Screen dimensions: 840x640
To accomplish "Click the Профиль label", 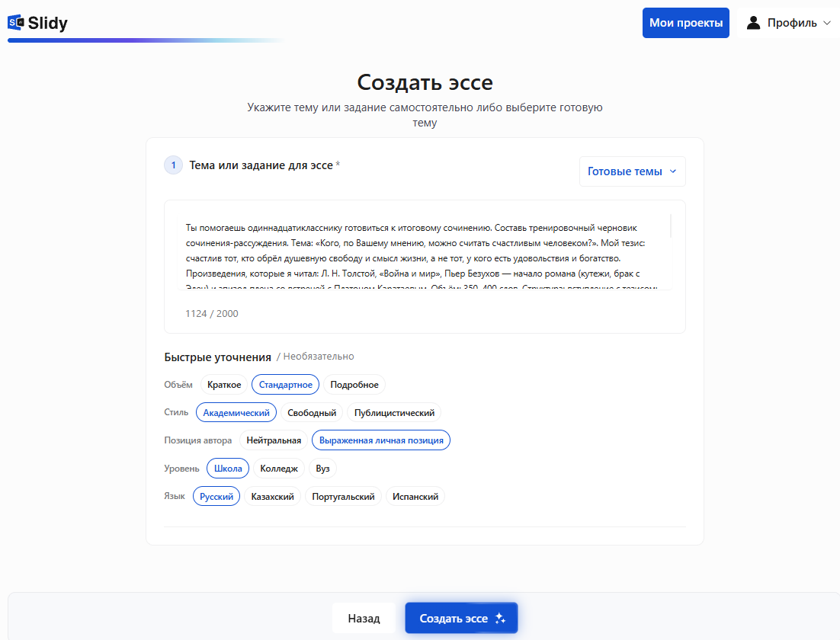I will pos(792,23).
